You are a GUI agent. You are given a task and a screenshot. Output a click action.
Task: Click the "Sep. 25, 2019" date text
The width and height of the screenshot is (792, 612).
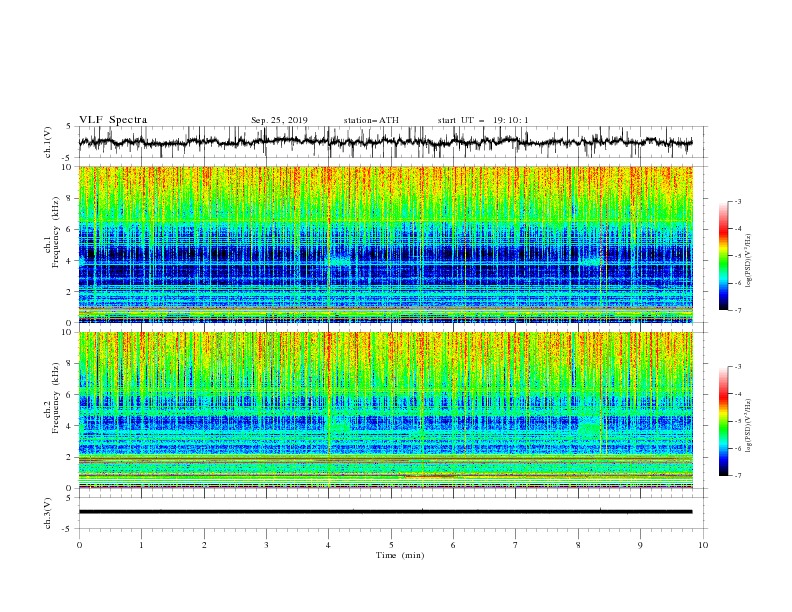[x=279, y=120]
